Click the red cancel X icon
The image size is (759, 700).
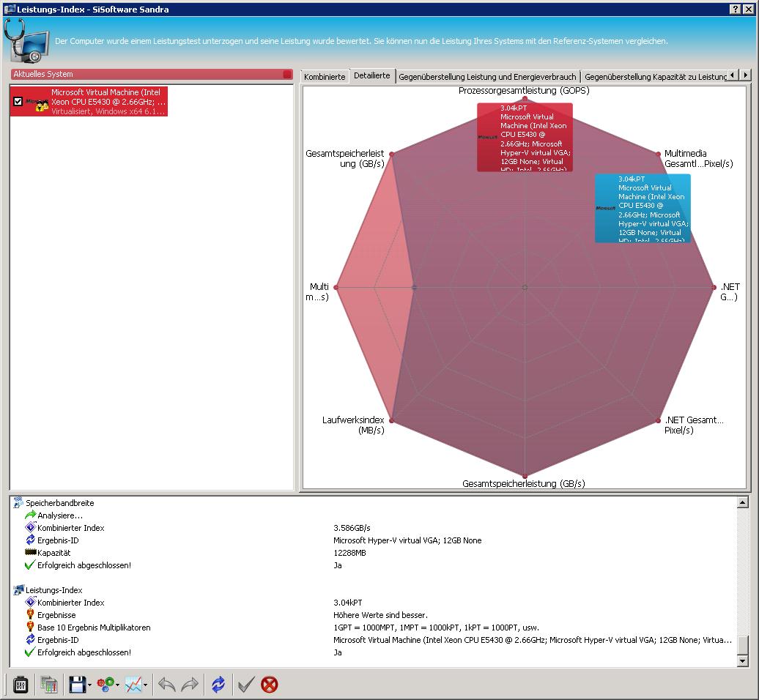pos(270,685)
